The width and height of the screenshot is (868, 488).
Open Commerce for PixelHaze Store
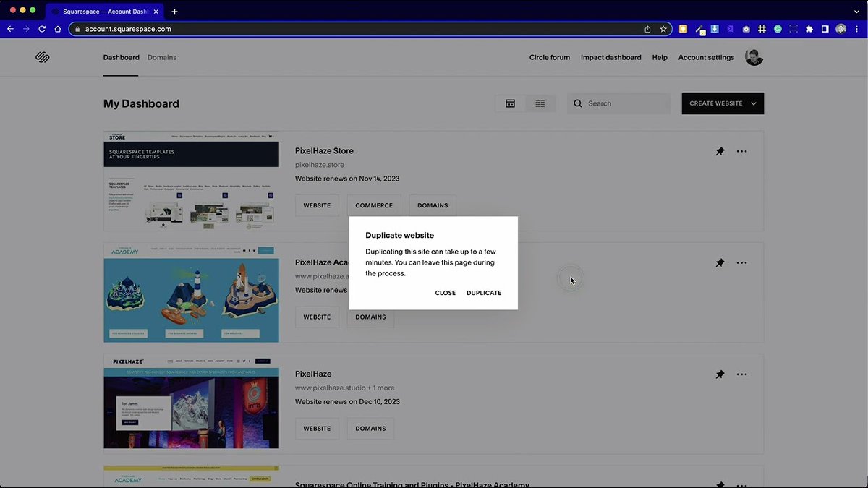pyautogui.click(x=374, y=205)
